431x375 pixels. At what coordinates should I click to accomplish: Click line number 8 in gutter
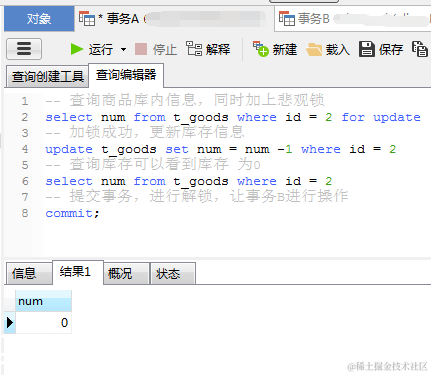[x=25, y=213]
